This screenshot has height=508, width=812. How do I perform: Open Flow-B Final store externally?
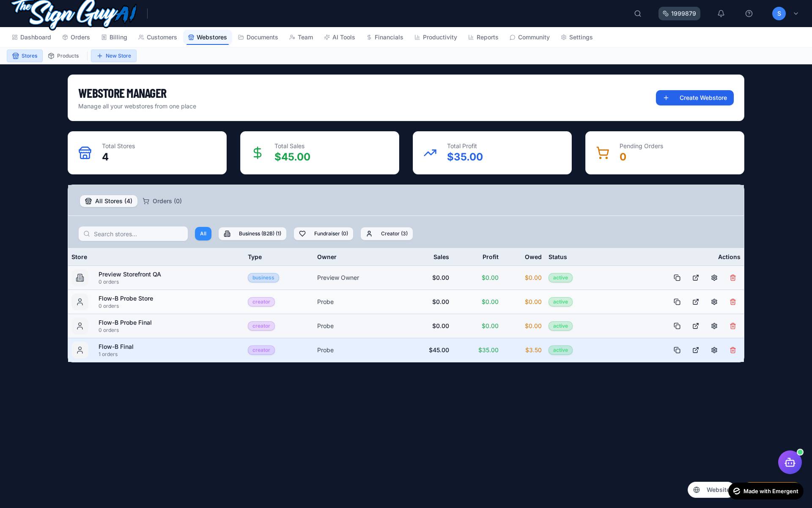coord(696,350)
